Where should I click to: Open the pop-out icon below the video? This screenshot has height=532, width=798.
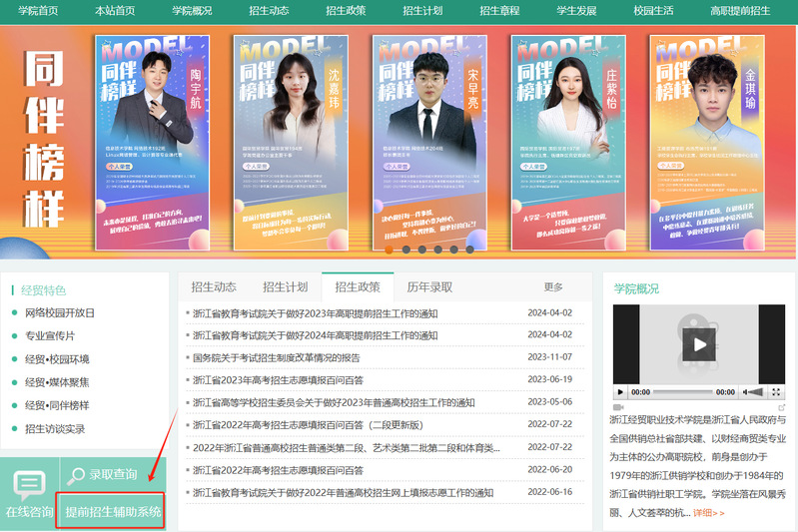[781, 407]
